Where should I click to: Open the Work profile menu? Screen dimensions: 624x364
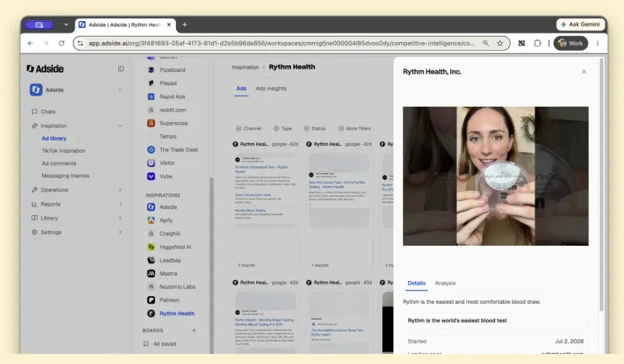570,43
